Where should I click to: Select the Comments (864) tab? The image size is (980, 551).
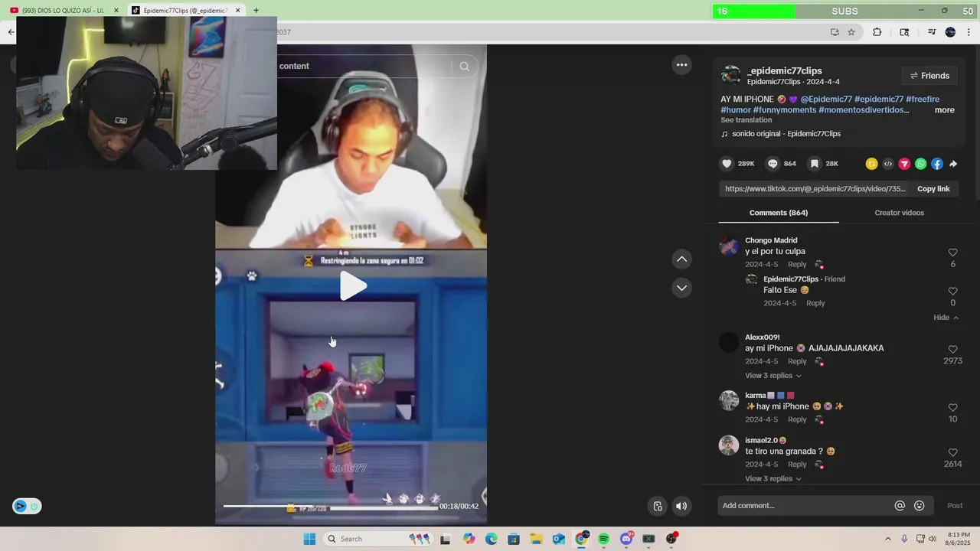778,213
